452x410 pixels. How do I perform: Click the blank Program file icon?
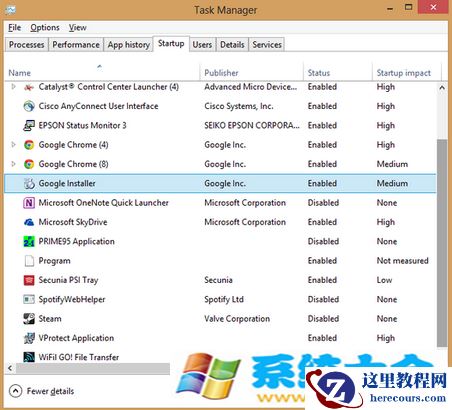[29, 261]
